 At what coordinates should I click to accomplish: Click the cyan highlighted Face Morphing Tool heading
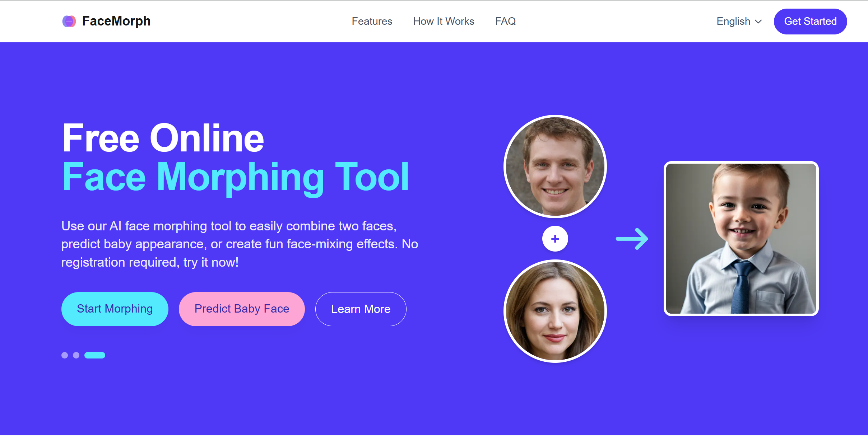point(236,176)
